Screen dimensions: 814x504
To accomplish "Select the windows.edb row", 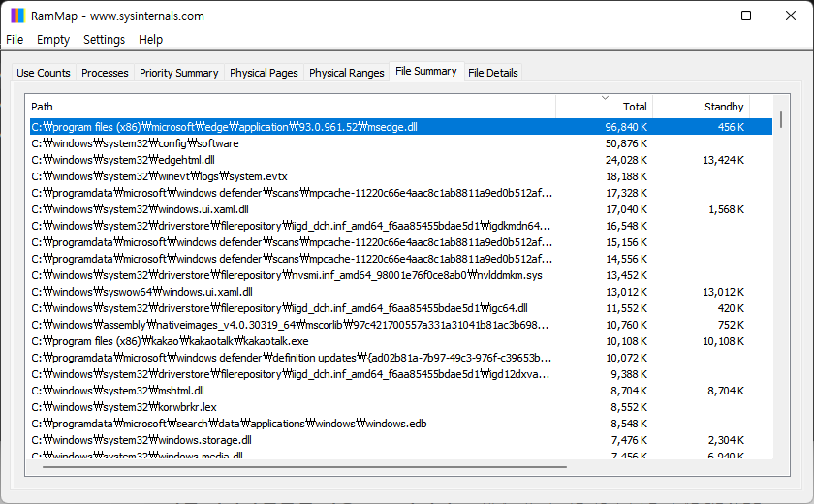I will [401, 424].
